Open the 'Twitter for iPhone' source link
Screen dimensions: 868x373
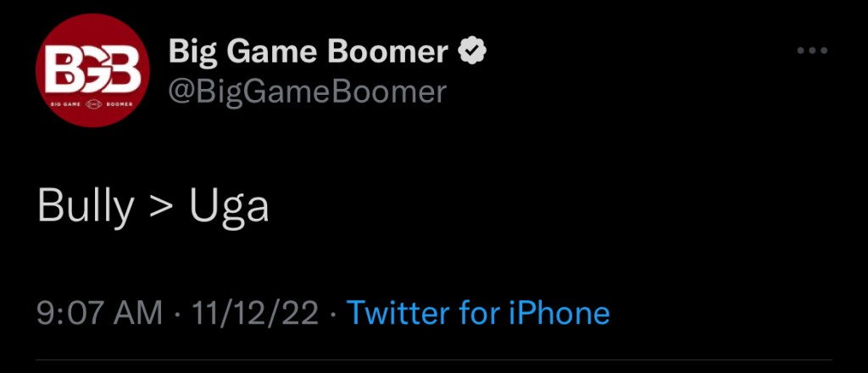(478, 313)
